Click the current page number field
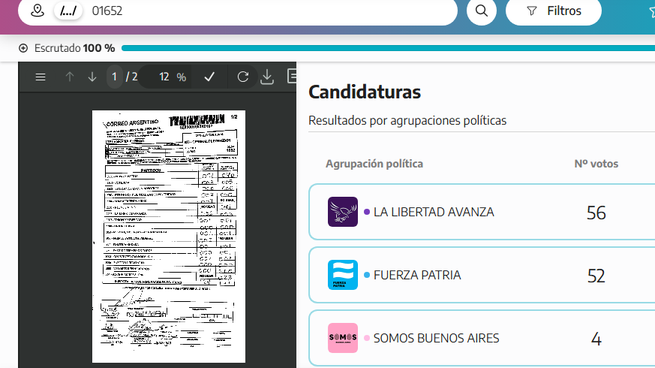Image resolution: width=655 pixels, height=368 pixels. coord(114,77)
